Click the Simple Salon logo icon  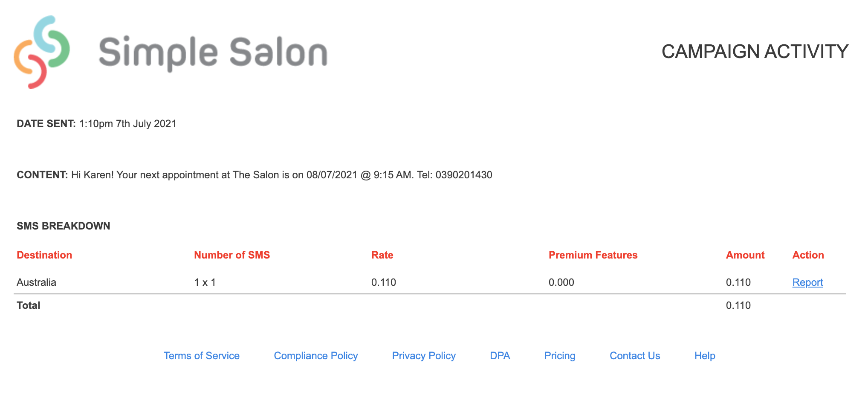point(43,51)
